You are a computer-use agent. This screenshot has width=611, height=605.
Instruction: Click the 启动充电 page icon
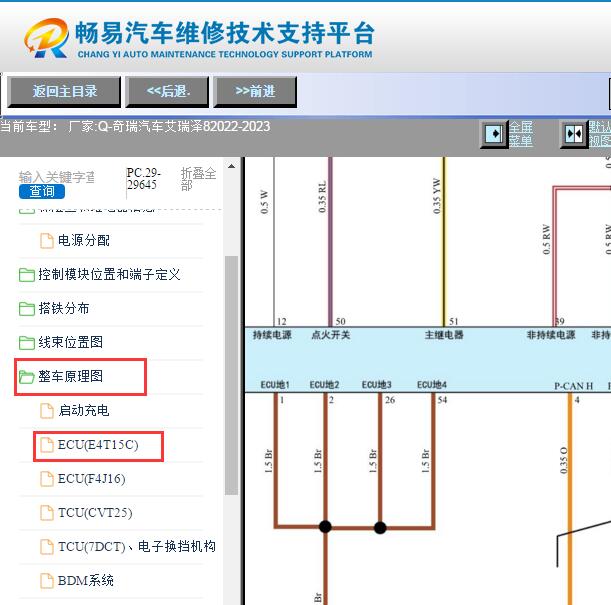(x=47, y=411)
